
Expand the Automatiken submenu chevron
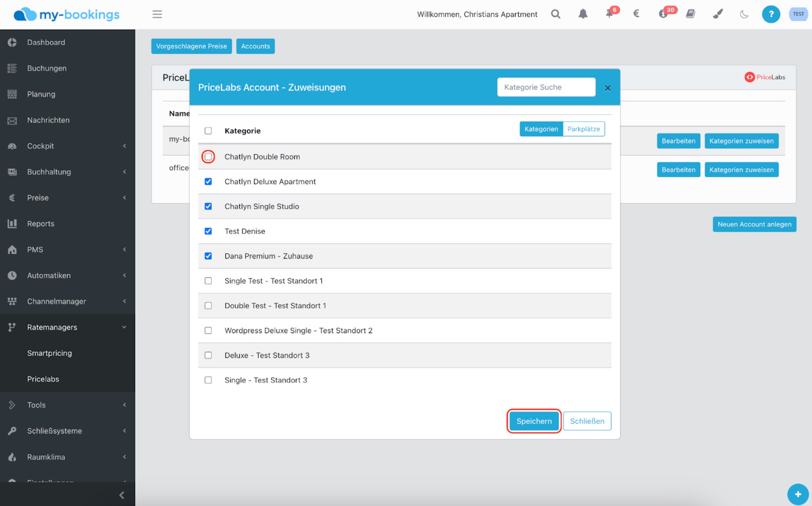124,275
